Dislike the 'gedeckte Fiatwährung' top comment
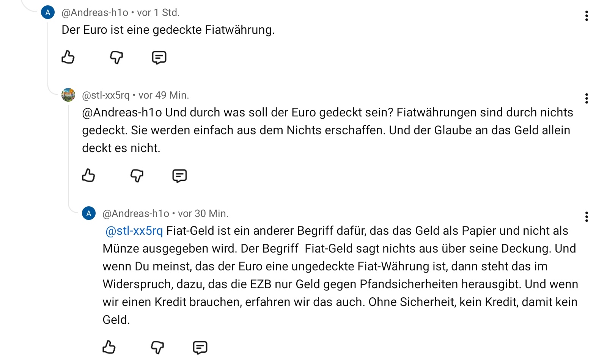607x364 pixels. pyautogui.click(x=116, y=57)
